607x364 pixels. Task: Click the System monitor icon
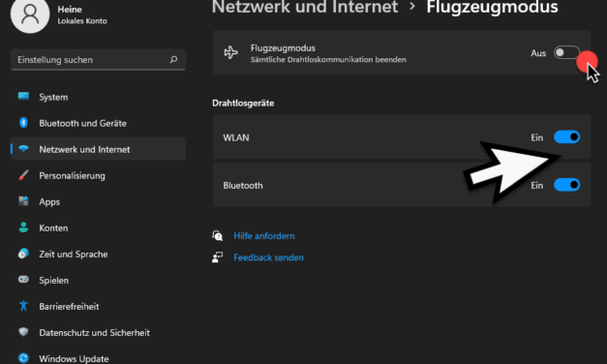pos(23,97)
